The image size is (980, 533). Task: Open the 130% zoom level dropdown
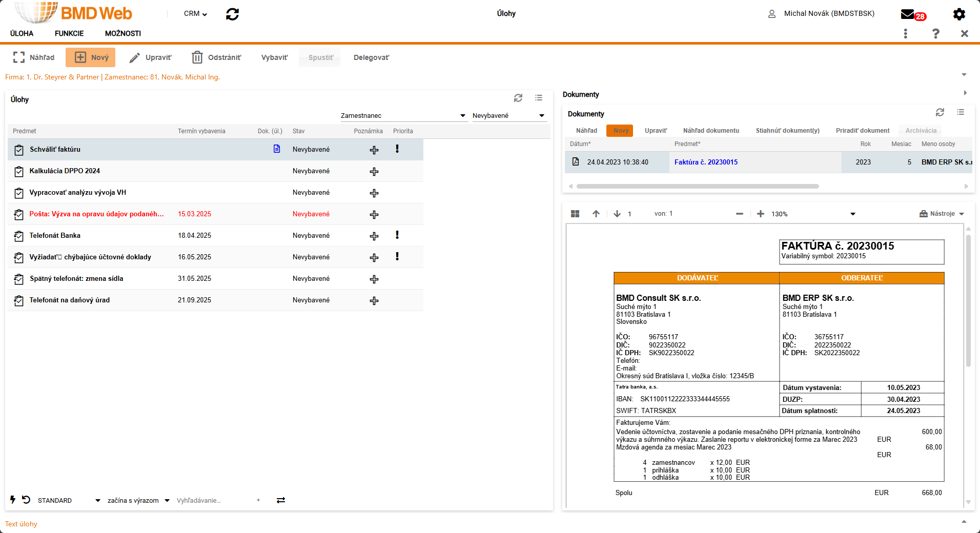853,214
